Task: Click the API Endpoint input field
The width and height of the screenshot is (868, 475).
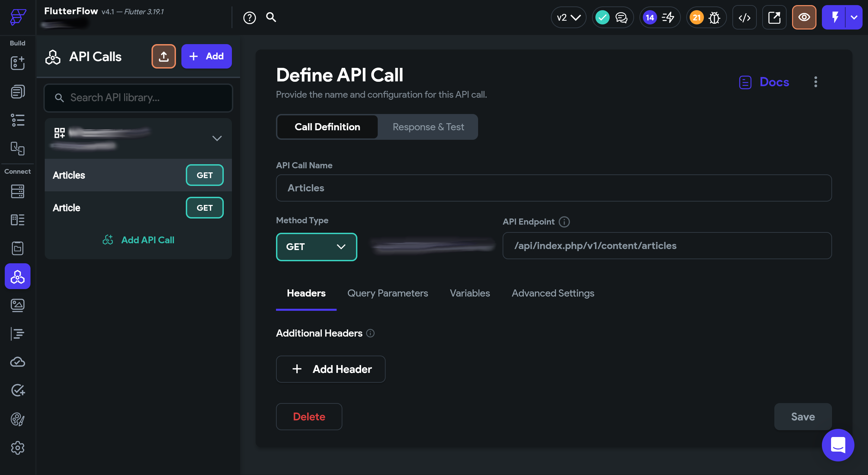Action: pos(667,246)
